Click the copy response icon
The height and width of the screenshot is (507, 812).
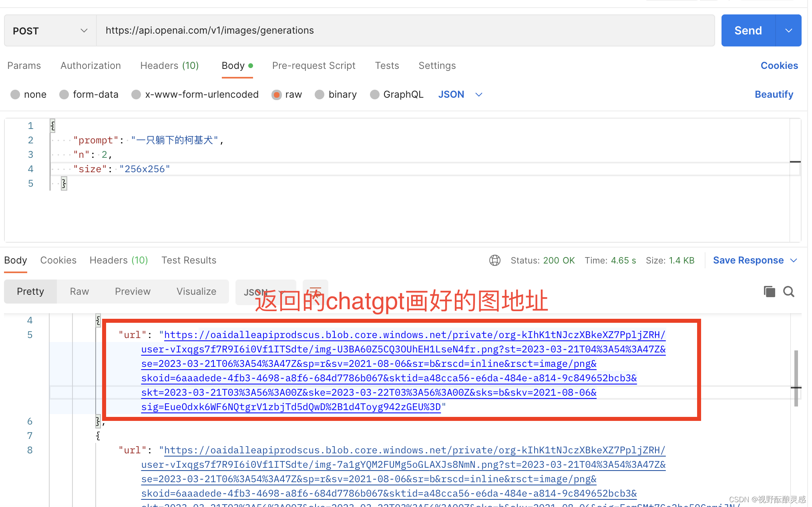click(769, 292)
